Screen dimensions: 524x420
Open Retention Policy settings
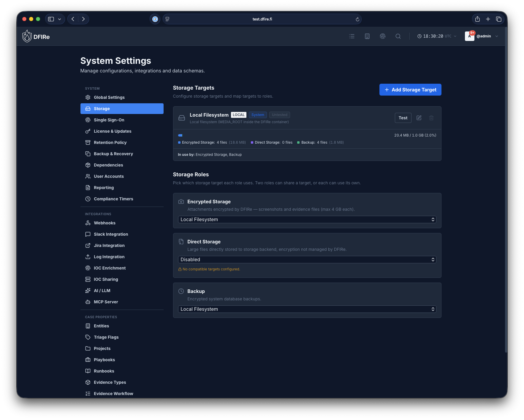click(x=122, y=142)
